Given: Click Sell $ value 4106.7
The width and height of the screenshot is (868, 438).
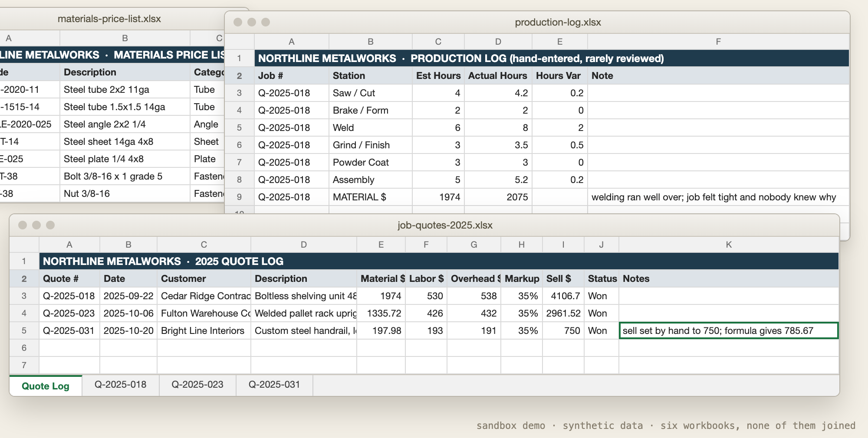Looking at the screenshot, I should pyautogui.click(x=563, y=296).
